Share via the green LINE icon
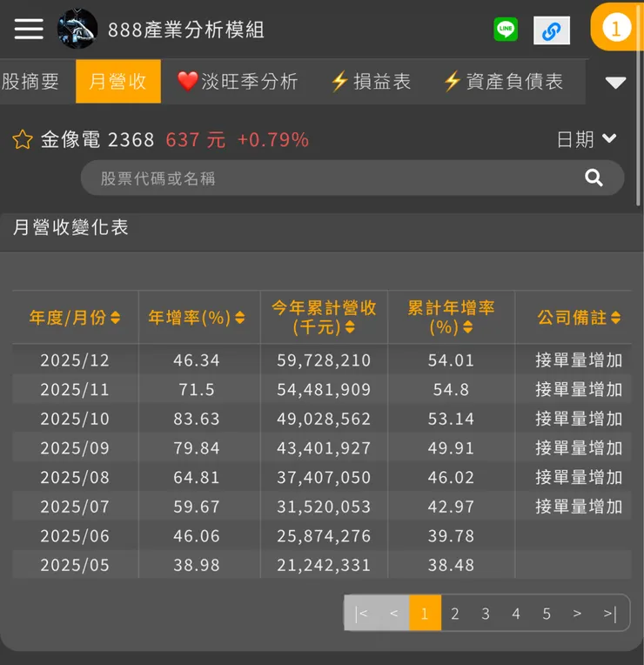644x665 pixels. [x=506, y=30]
